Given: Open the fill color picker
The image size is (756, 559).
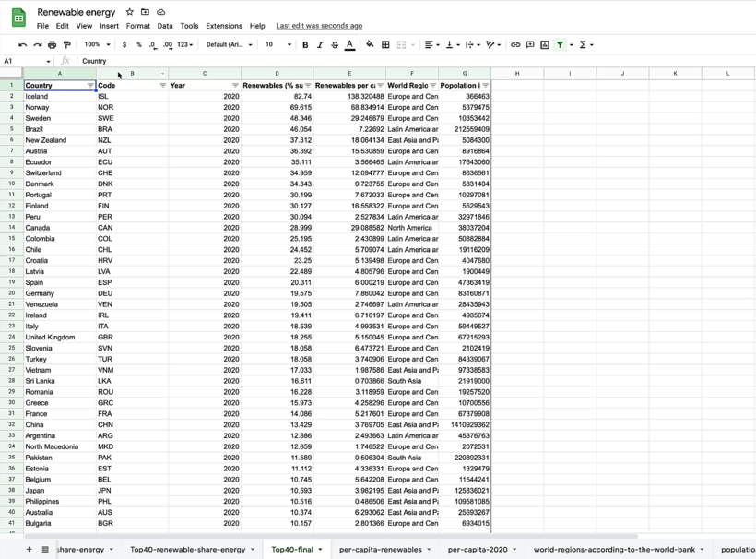Looking at the screenshot, I should point(370,45).
